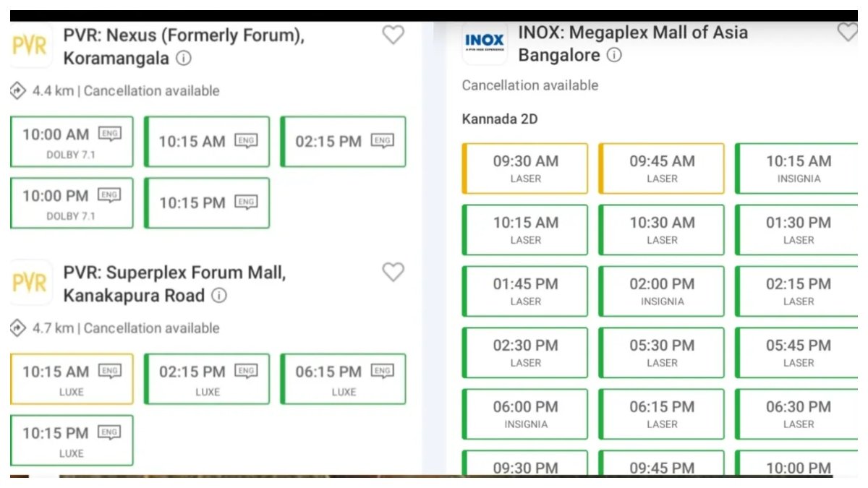Select 10:00 AM Dolby 7.1 show at PVR Nexus
The image size is (868, 488).
[72, 142]
